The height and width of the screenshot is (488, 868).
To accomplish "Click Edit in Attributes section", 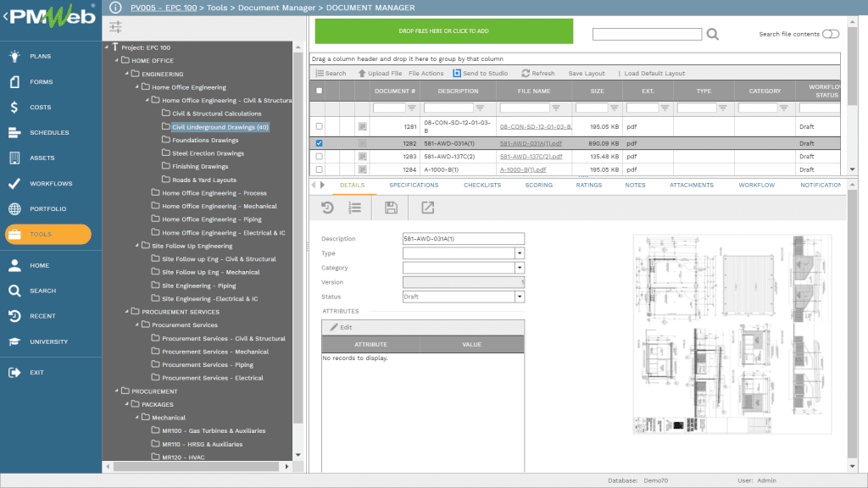I will point(341,328).
